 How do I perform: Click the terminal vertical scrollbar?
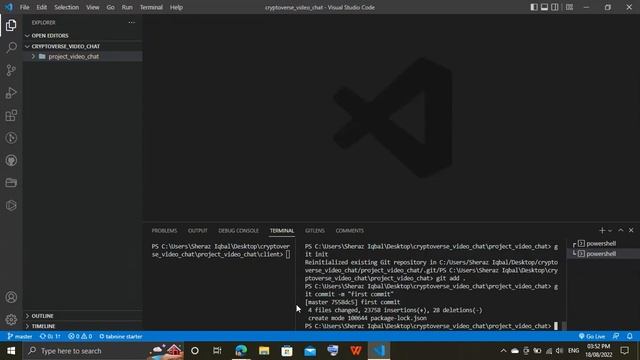click(x=564, y=326)
